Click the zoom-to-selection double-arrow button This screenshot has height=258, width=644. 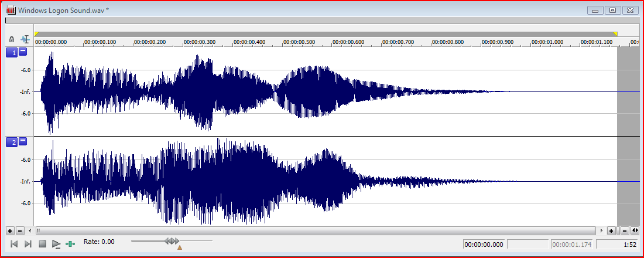pos(635,231)
